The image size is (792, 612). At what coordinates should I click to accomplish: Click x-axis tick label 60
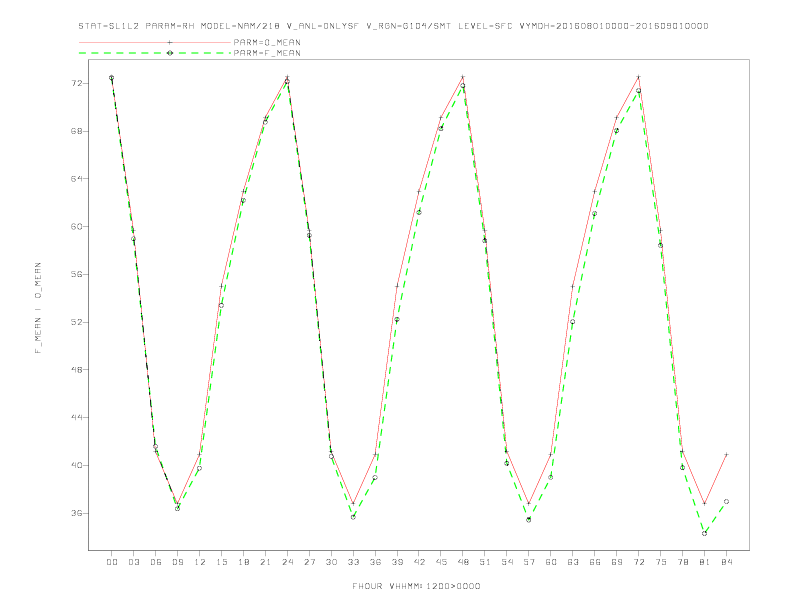[x=551, y=562]
